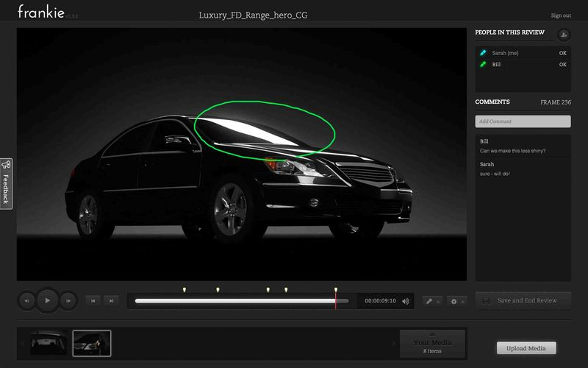The image size is (588, 368).
Task: Sign out of Frankie
Action: [x=560, y=15]
